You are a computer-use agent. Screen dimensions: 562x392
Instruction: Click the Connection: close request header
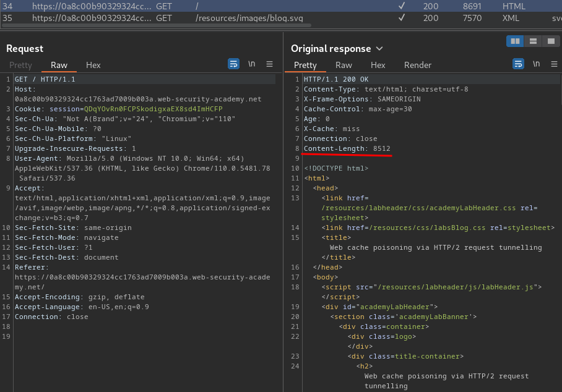click(x=51, y=317)
